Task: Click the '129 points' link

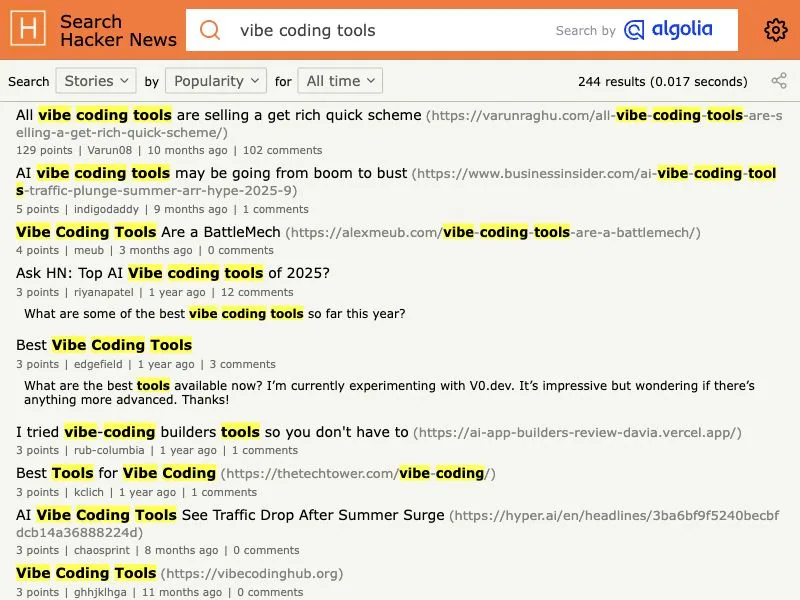Action: coord(44,150)
